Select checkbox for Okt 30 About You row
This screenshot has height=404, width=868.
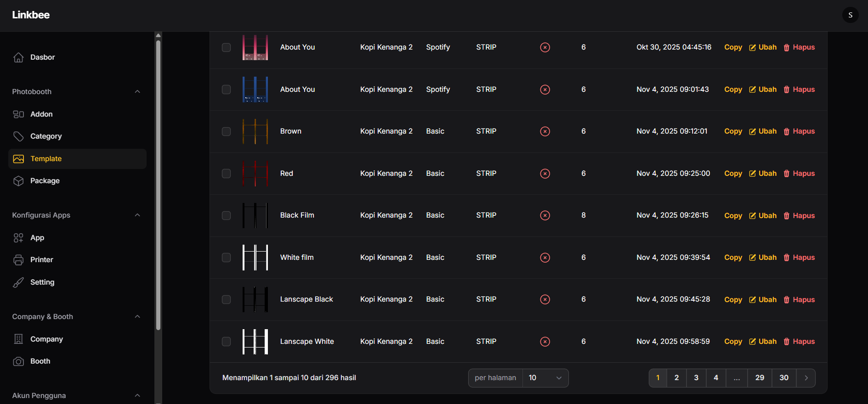(226, 47)
